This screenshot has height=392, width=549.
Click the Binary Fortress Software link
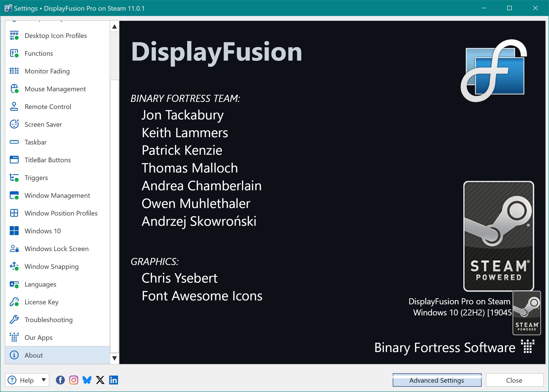(x=444, y=348)
